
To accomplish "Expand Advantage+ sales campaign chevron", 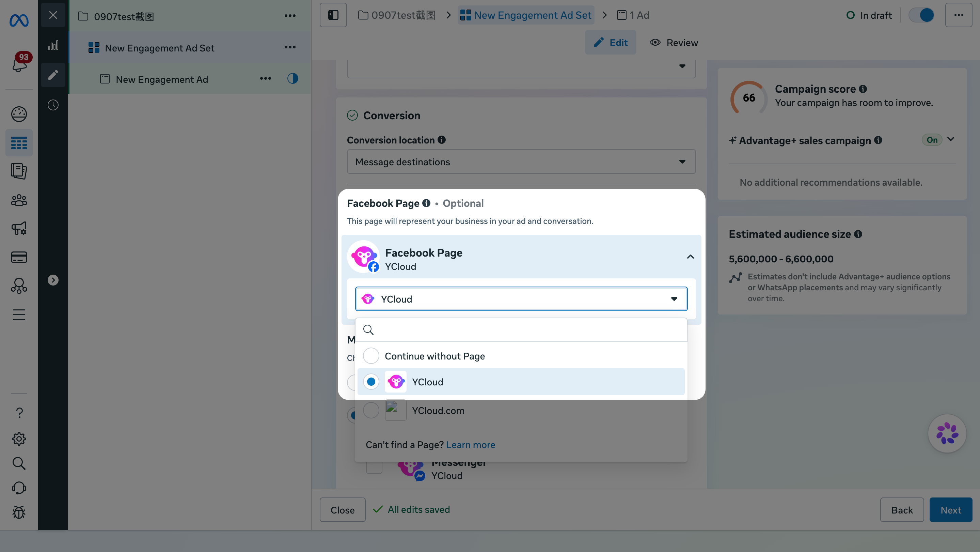I will [x=951, y=139].
